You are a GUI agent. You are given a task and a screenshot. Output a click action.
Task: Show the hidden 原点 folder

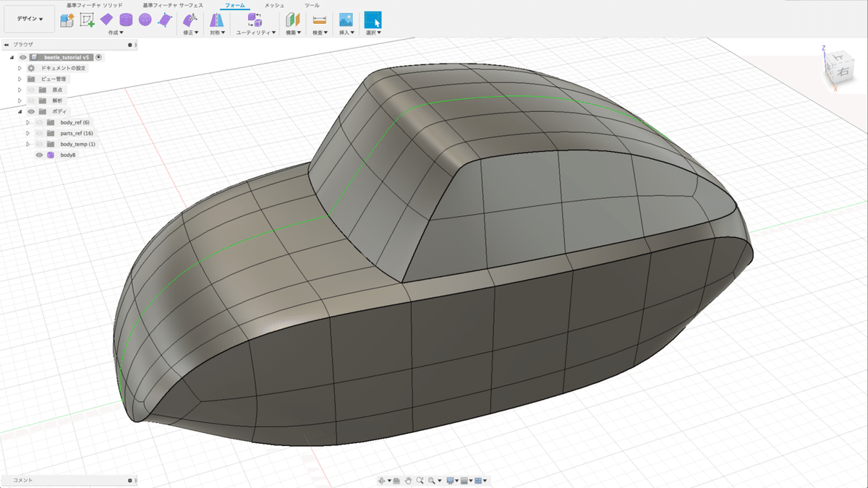pyautogui.click(x=31, y=90)
